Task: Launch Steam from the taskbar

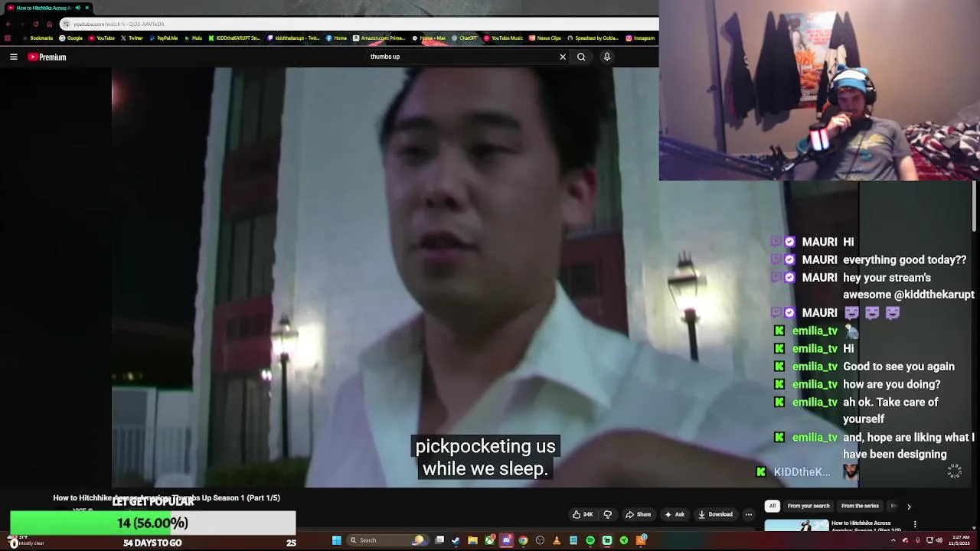Action: (x=456, y=540)
